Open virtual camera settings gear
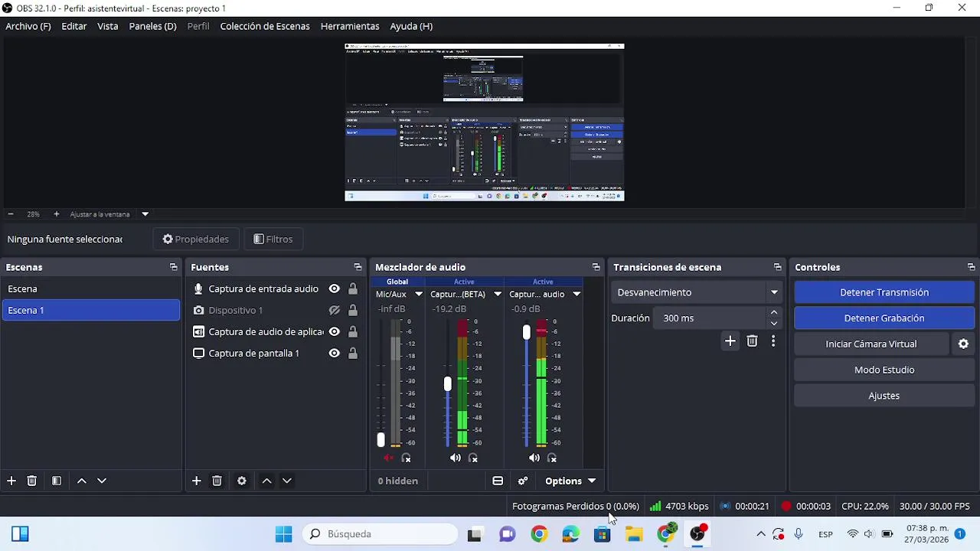 [x=964, y=344]
